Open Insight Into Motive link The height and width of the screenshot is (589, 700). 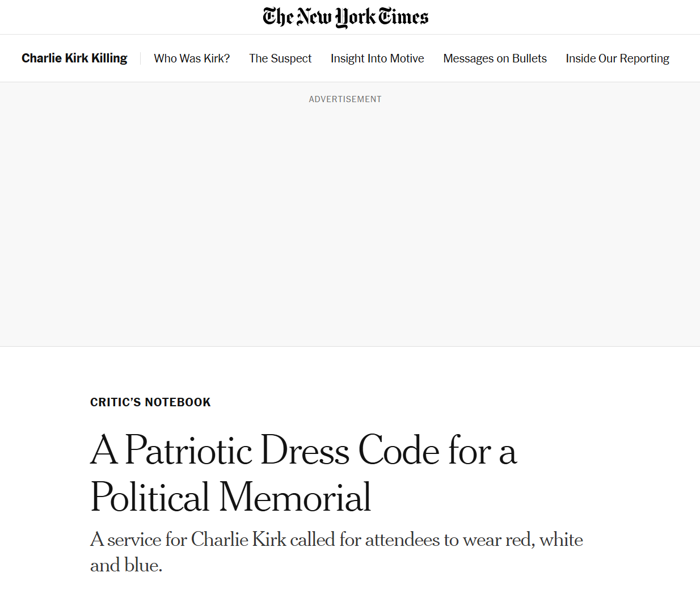pos(377,58)
